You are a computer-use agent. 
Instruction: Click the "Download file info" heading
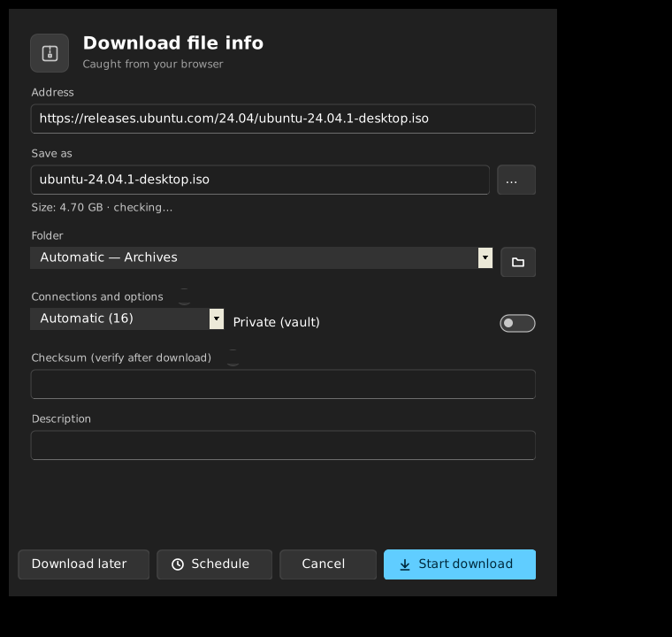[173, 42]
